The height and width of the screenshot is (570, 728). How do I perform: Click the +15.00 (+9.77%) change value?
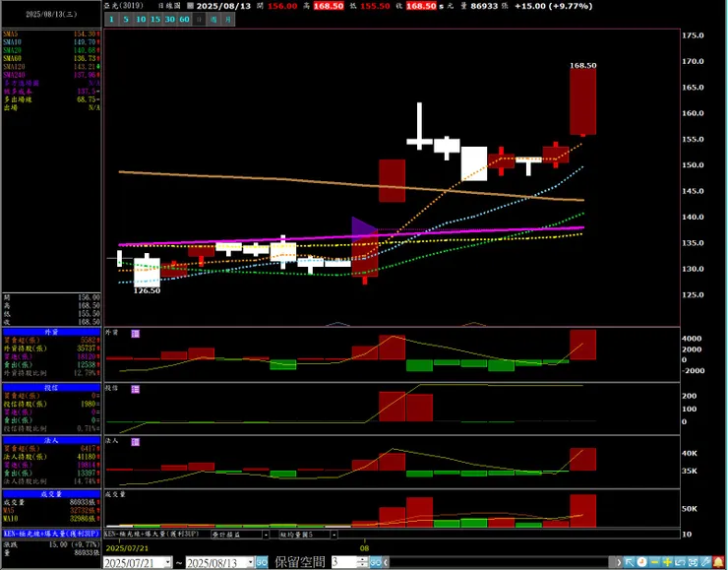(554, 6)
